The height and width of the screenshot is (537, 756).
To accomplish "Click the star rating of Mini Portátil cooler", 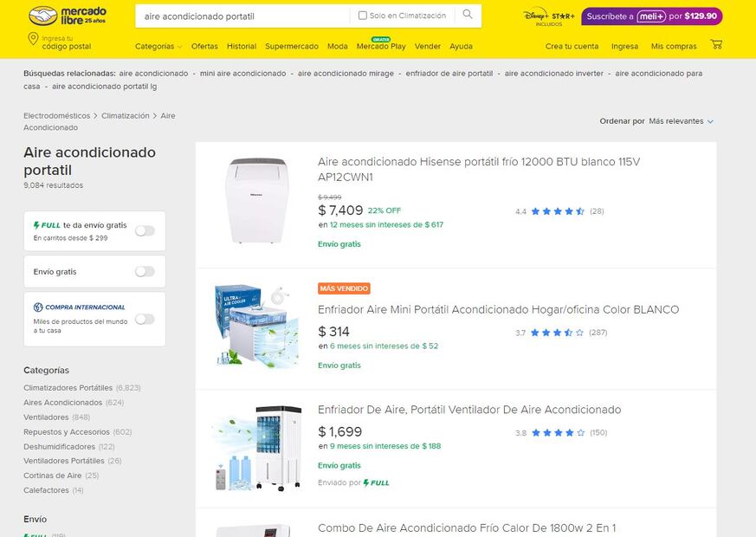I will coord(557,333).
